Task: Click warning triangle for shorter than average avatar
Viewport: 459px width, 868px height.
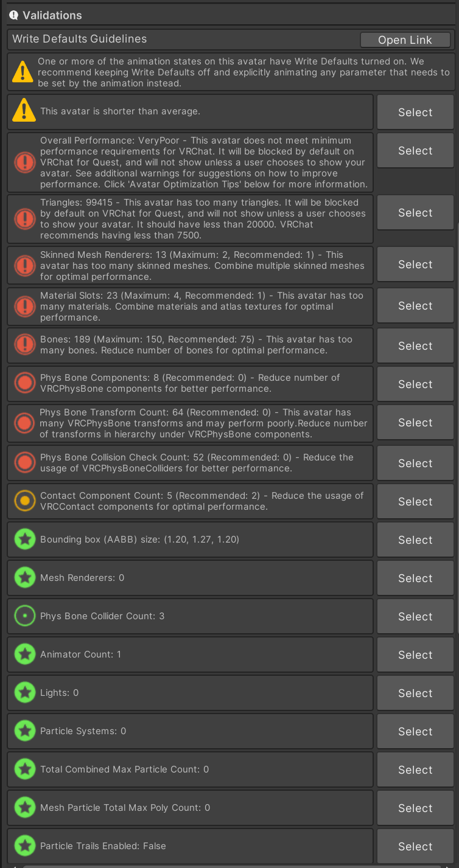Action: click(x=24, y=110)
